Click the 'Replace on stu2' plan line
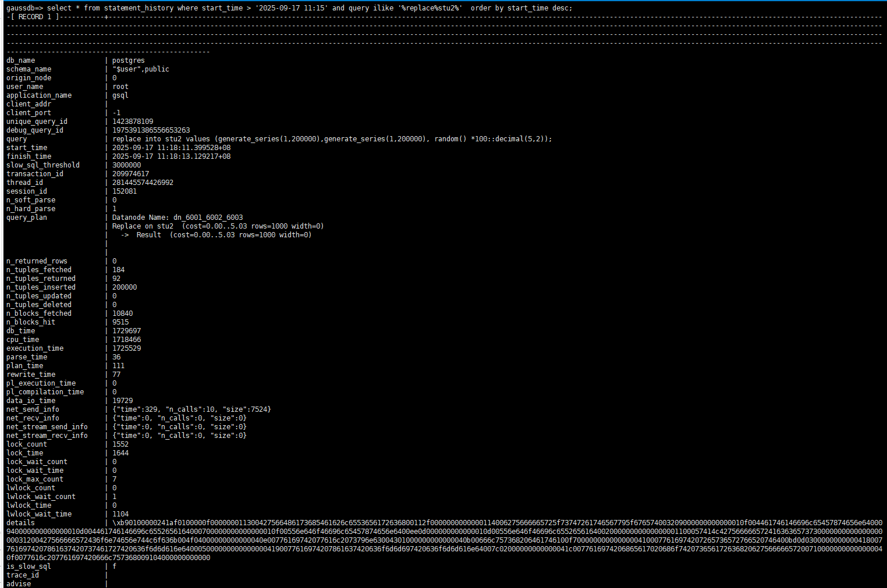 (x=218, y=226)
